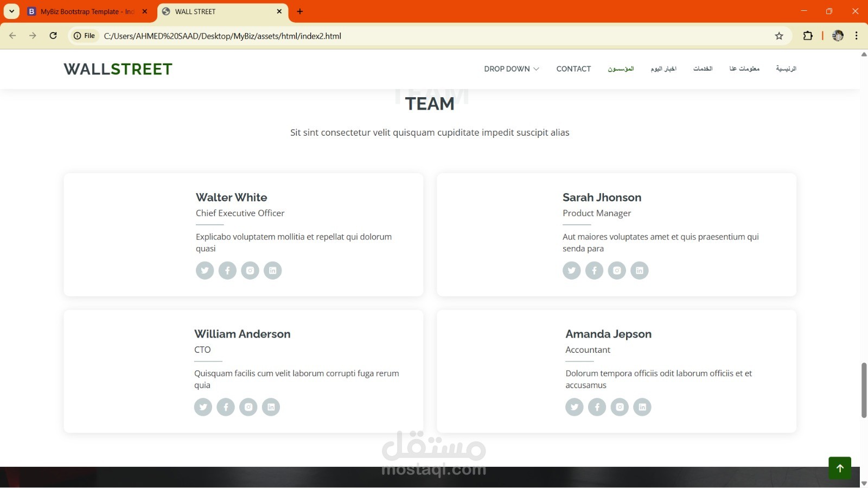Open the الخدمات nav link

click(703, 69)
